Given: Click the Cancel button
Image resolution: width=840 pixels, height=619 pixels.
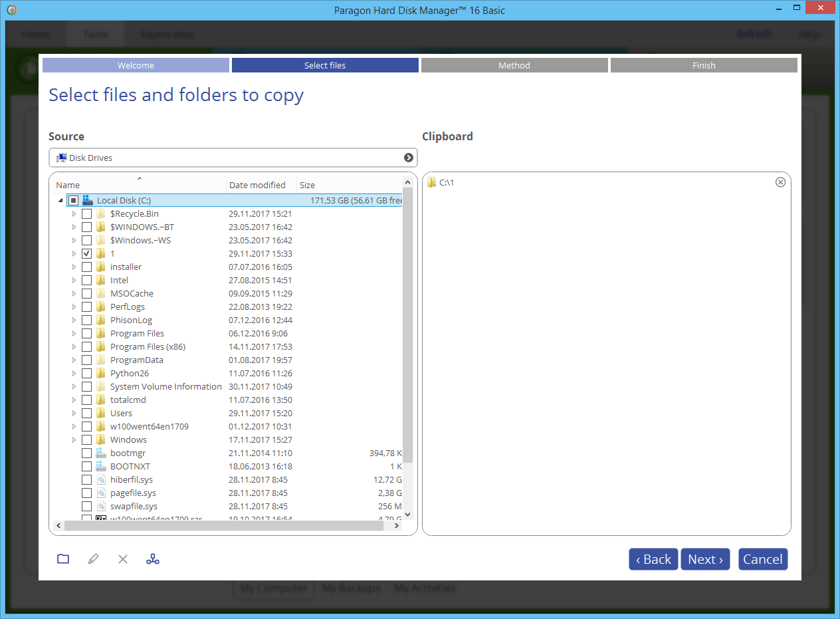Looking at the screenshot, I should point(762,559).
